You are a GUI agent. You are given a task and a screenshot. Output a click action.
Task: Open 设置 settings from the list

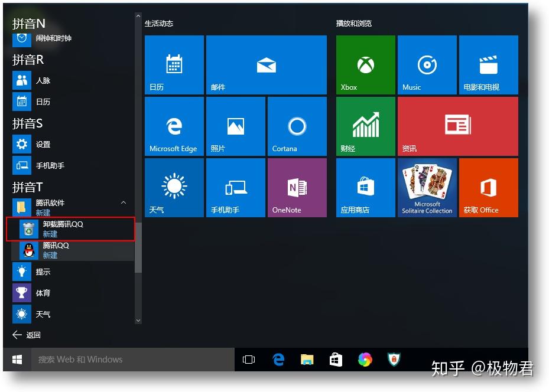[x=43, y=144]
